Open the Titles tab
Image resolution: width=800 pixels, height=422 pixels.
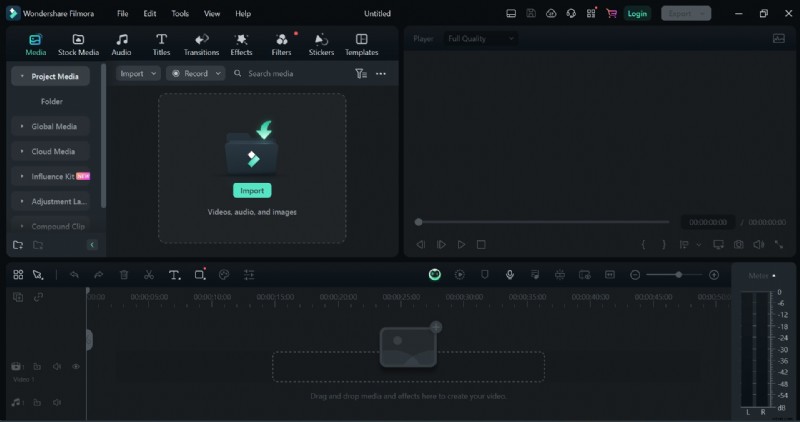pos(161,44)
